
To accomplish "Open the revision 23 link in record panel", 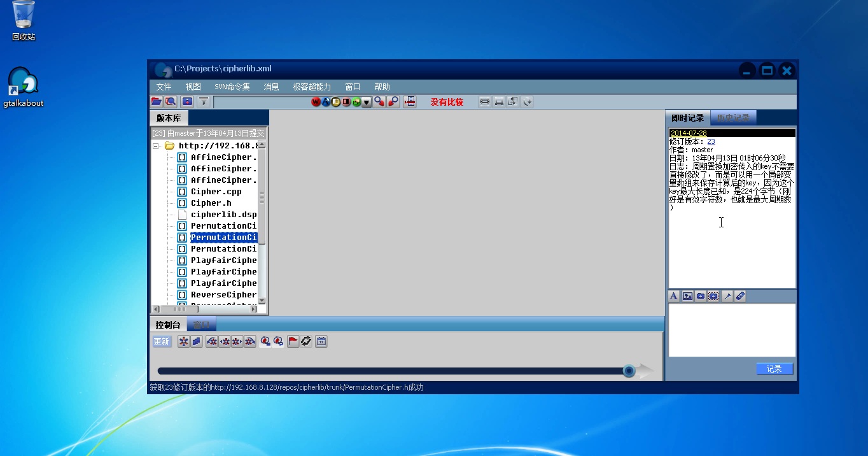I will [x=711, y=141].
